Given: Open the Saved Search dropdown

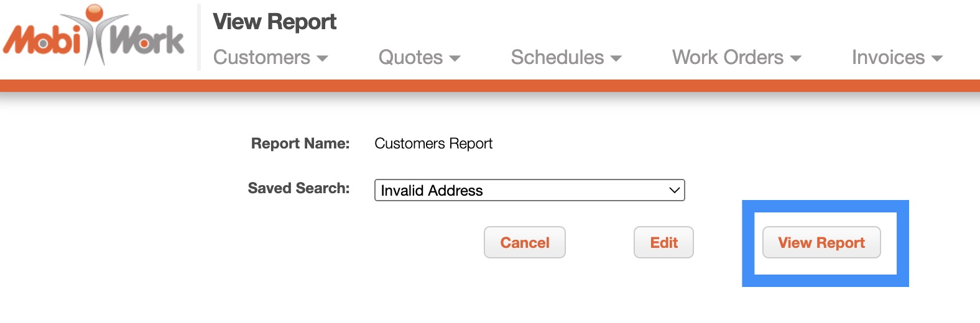Looking at the screenshot, I should pos(529,190).
